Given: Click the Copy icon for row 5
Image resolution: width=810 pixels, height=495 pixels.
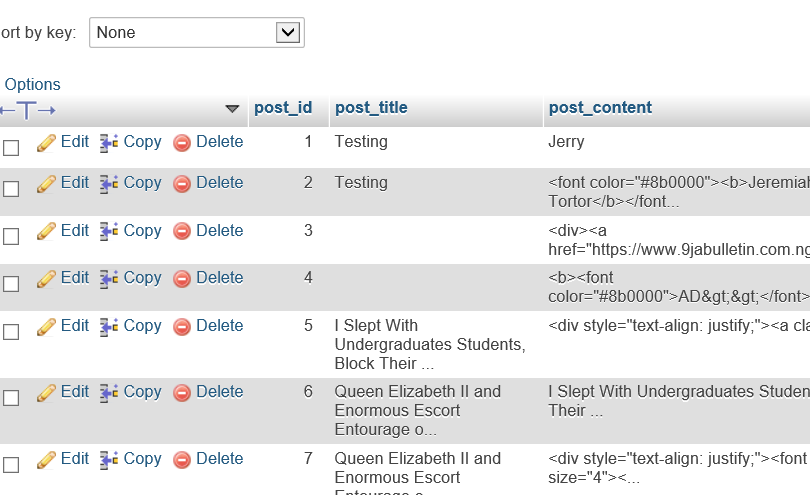Looking at the screenshot, I should pyautogui.click(x=109, y=326).
